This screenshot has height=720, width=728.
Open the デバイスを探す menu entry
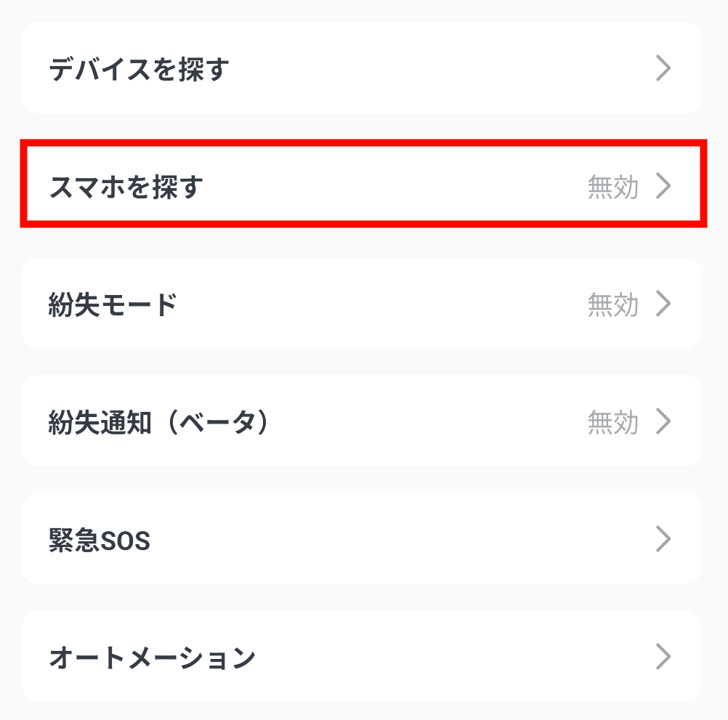139,69
